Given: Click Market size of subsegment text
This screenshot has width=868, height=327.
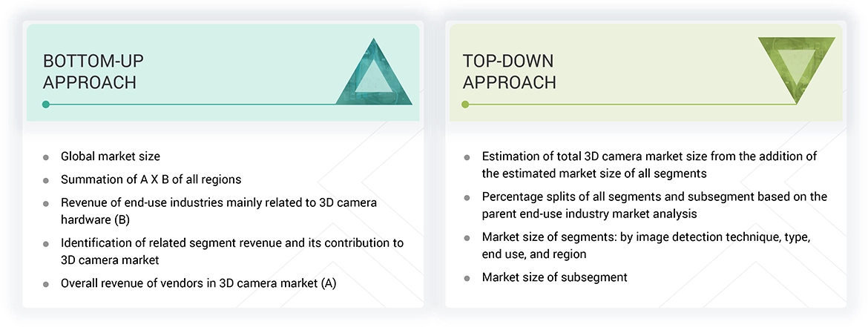Looking at the screenshot, I should 554,277.
